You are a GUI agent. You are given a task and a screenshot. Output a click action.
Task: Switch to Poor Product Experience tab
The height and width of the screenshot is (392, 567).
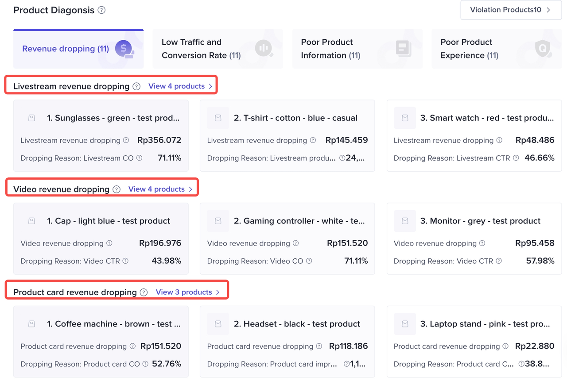pyautogui.click(x=496, y=49)
